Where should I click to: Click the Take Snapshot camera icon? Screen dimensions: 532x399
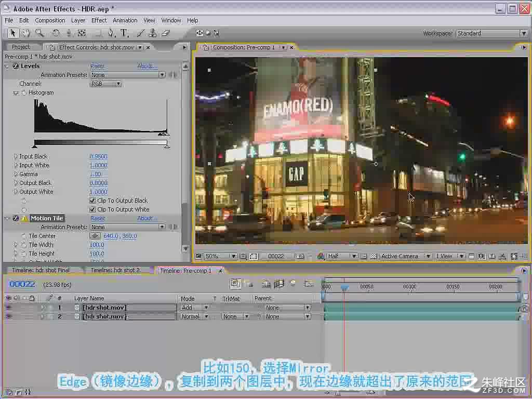300,257
